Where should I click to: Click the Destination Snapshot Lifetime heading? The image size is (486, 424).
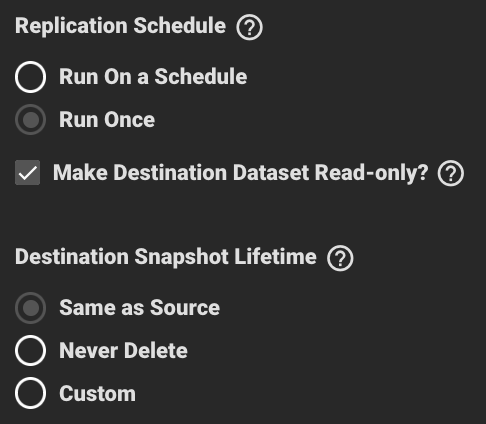[x=166, y=257]
